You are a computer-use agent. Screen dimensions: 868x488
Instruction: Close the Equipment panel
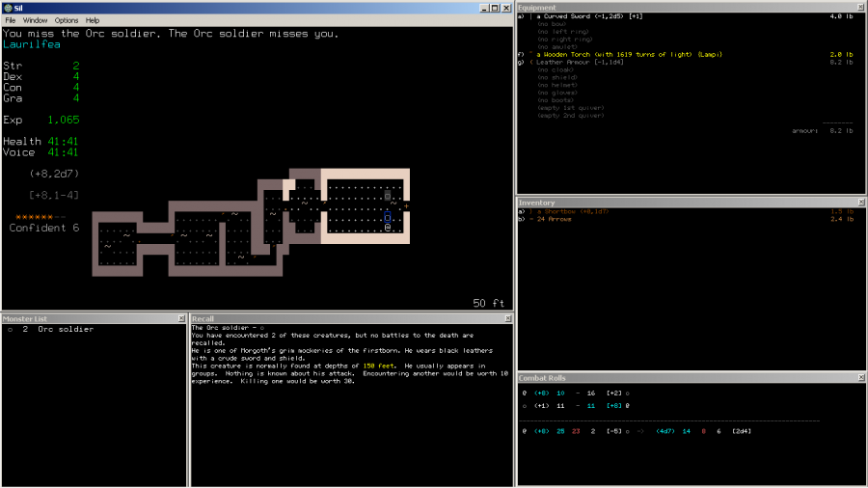tap(861, 7)
